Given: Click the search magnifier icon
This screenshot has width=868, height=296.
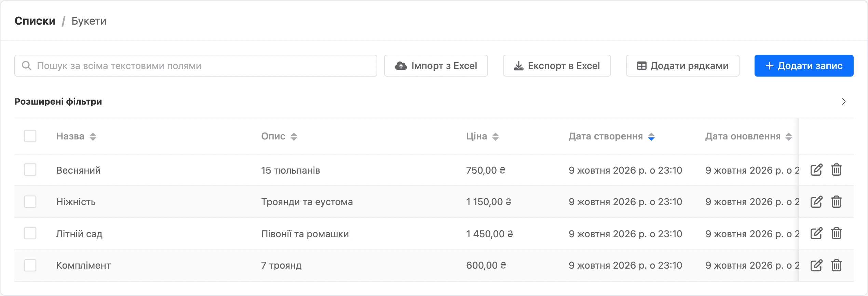Looking at the screenshot, I should 27,66.
